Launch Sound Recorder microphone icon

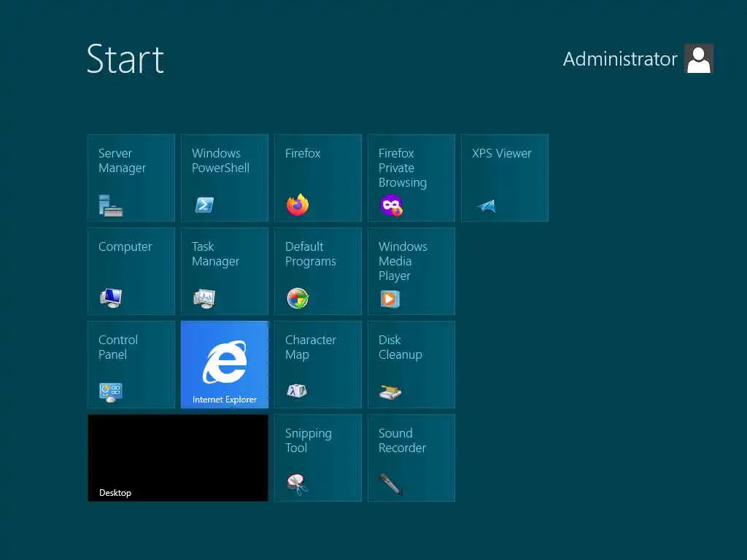click(x=391, y=484)
